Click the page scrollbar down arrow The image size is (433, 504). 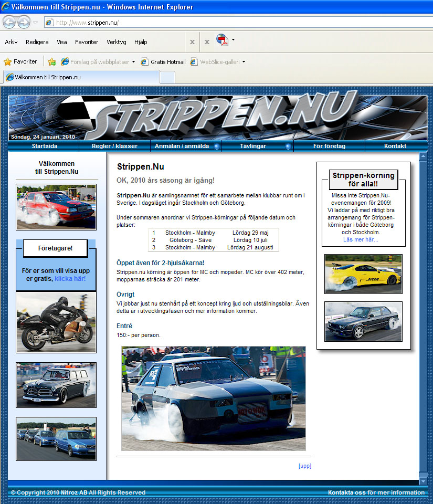(423, 481)
